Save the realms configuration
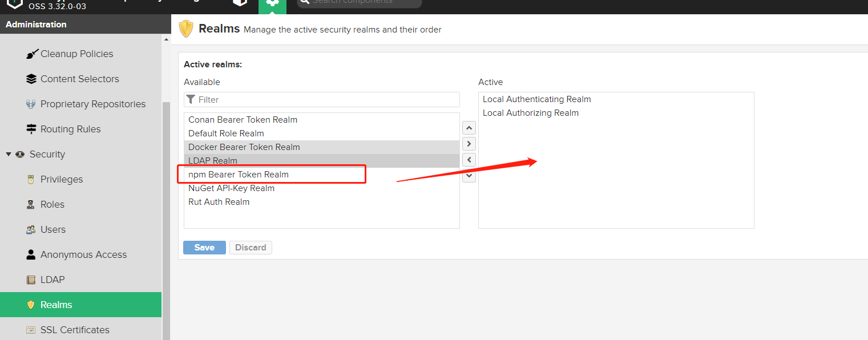Screen dimensions: 868x340 click(204, 248)
